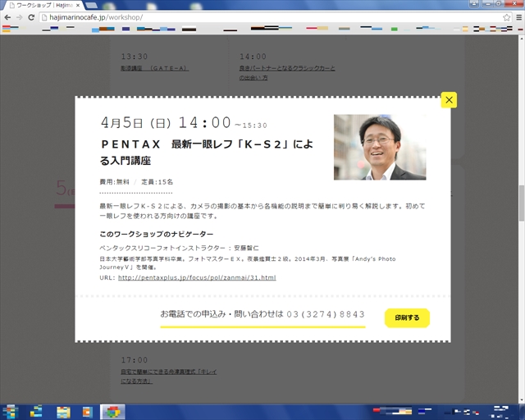Image resolution: width=525 pixels, height=420 pixels.
Task: Close the ワークショップ tab with its x
Action: [78, 6]
